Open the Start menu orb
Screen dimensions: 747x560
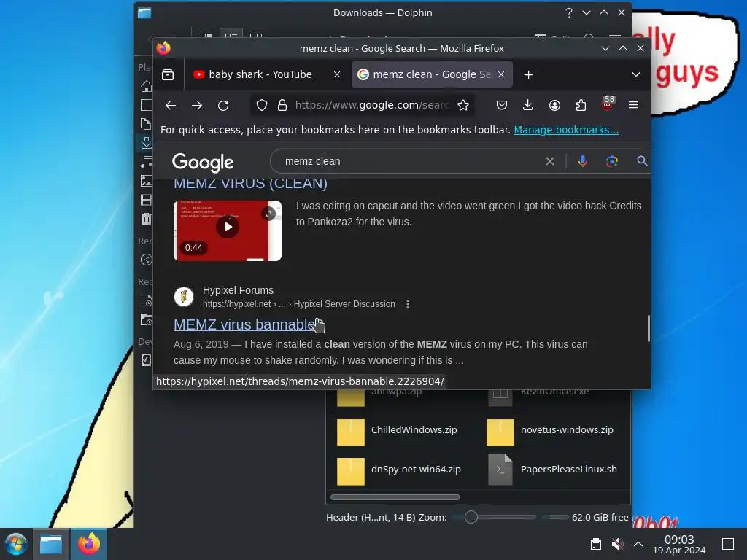click(x=15, y=544)
